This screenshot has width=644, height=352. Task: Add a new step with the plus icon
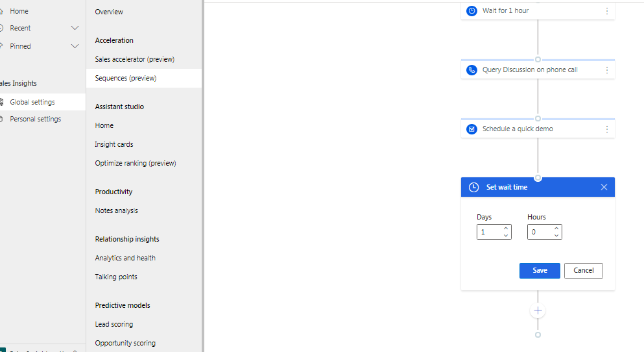click(x=538, y=310)
